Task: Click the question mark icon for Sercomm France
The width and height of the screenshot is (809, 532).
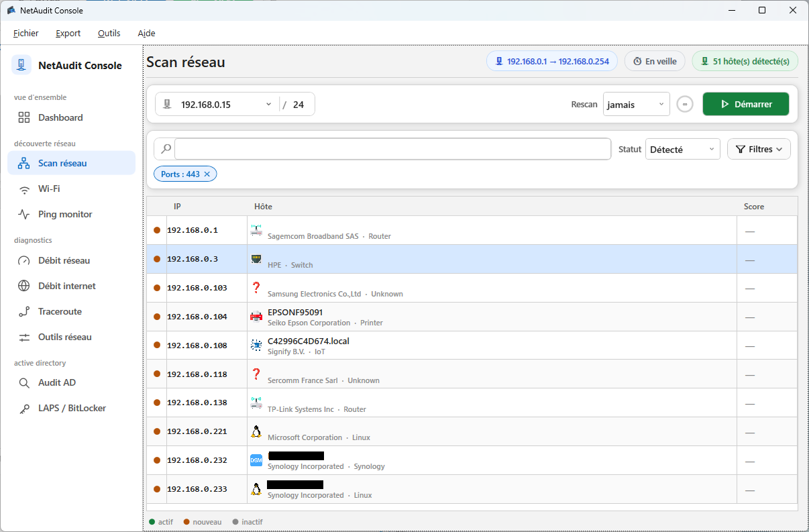Action: click(x=256, y=374)
